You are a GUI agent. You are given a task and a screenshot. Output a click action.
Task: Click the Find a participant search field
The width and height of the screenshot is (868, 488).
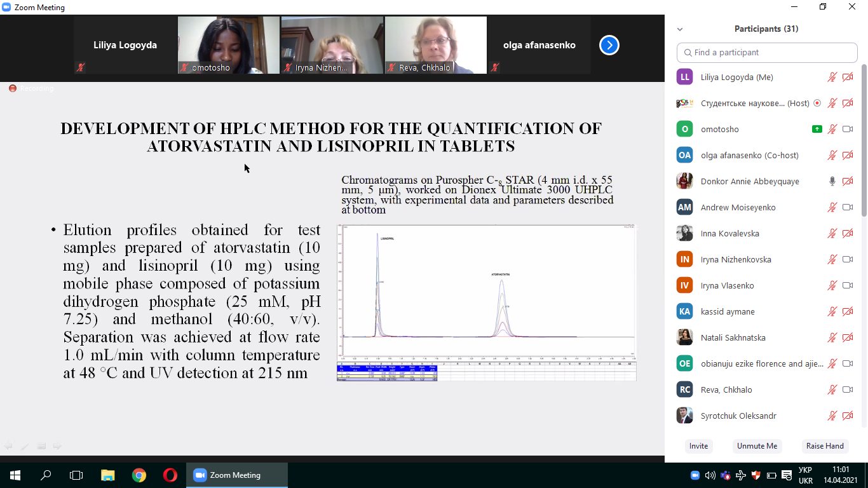(767, 53)
